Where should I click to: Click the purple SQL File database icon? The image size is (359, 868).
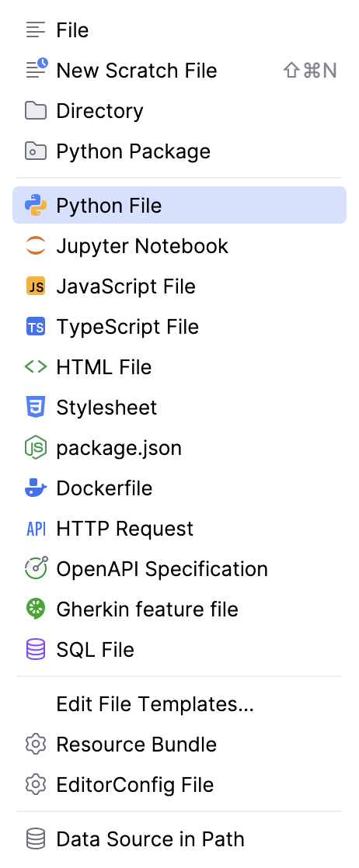pos(36,649)
